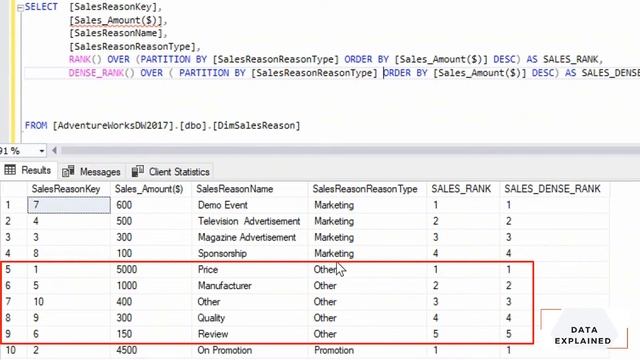Click the 'Television Advertisement' cell
The image size is (640, 360).
pyautogui.click(x=250, y=221)
